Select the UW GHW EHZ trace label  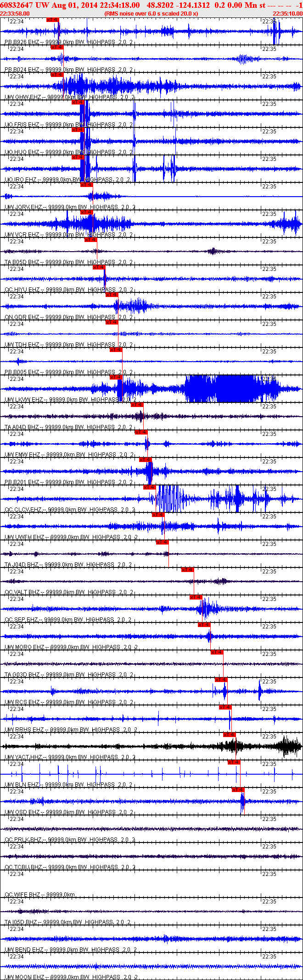click(x=68, y=97)
